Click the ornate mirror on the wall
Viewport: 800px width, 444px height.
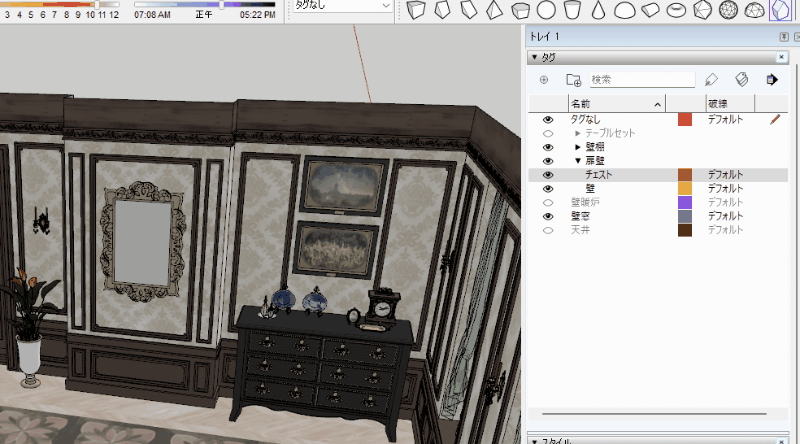[x=142, y=242]
